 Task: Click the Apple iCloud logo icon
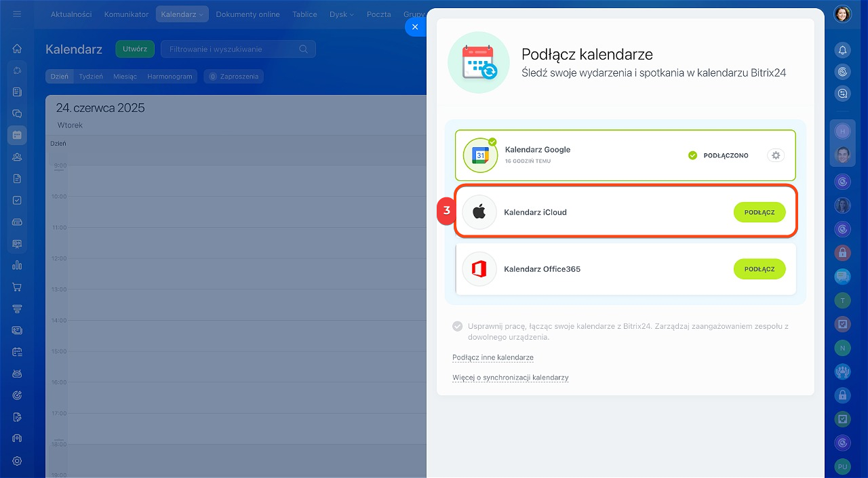(x=479, y=212)
